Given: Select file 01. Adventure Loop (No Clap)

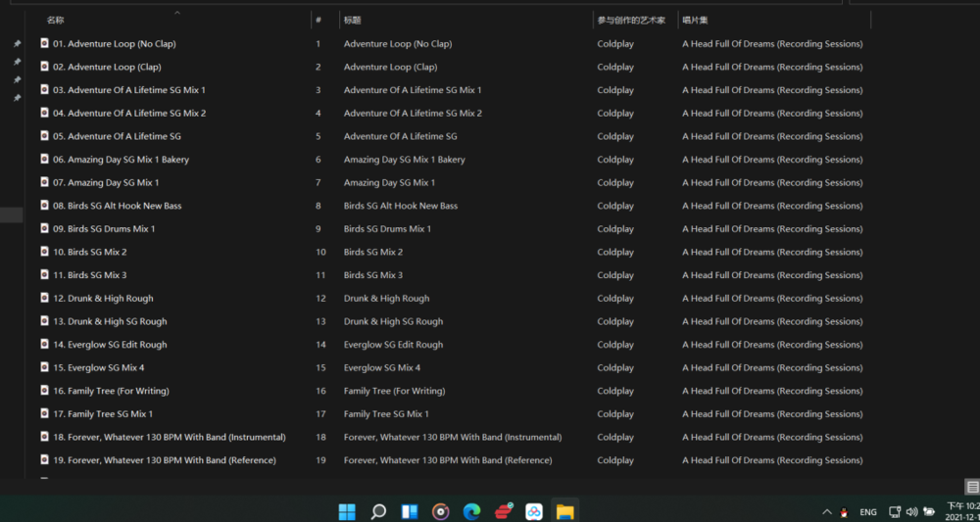Looking at the screenshot, I should (x=115, y=44).
